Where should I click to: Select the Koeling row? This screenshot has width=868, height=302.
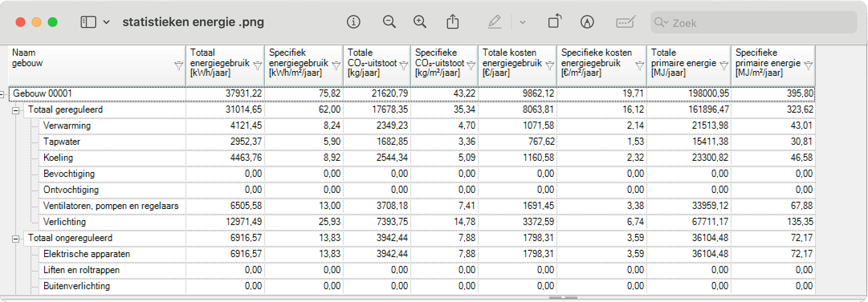pos(427,158)
